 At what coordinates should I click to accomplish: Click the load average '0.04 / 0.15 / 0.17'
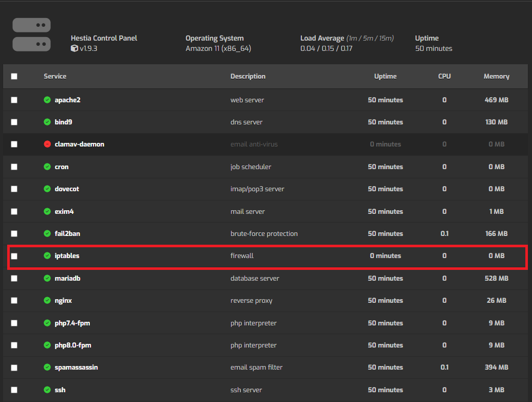tap(327, 48)
